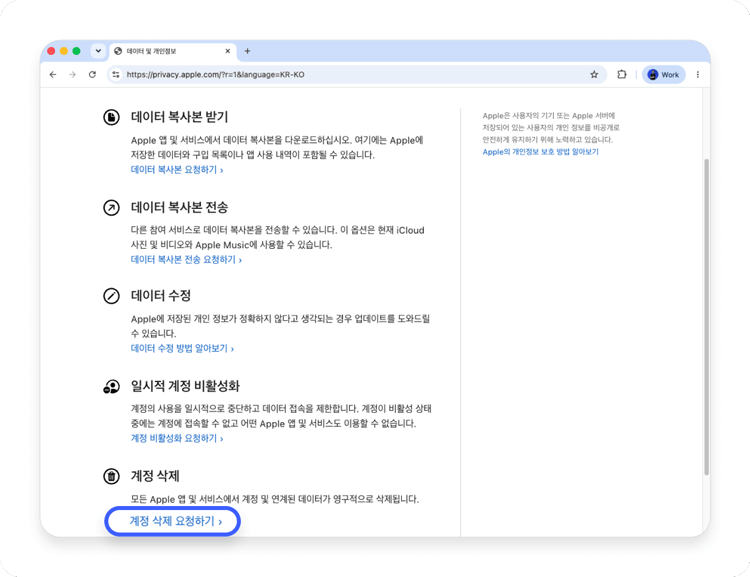Click the 데이터 복사본 받기 heading

(x=179, y=117)
